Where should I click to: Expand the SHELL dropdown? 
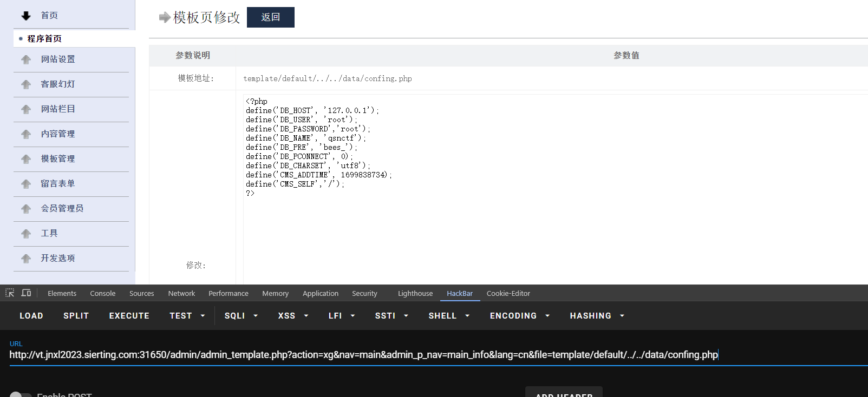[449, 316]
